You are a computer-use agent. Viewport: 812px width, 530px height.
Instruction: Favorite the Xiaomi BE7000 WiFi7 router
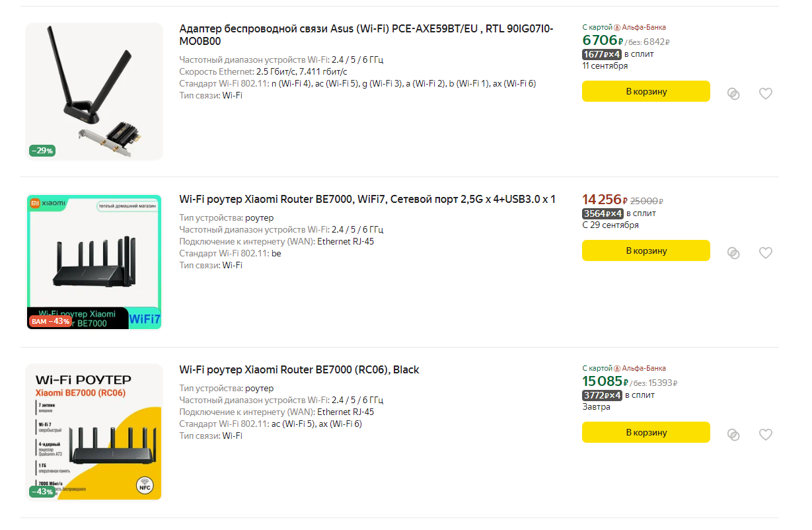765,252
